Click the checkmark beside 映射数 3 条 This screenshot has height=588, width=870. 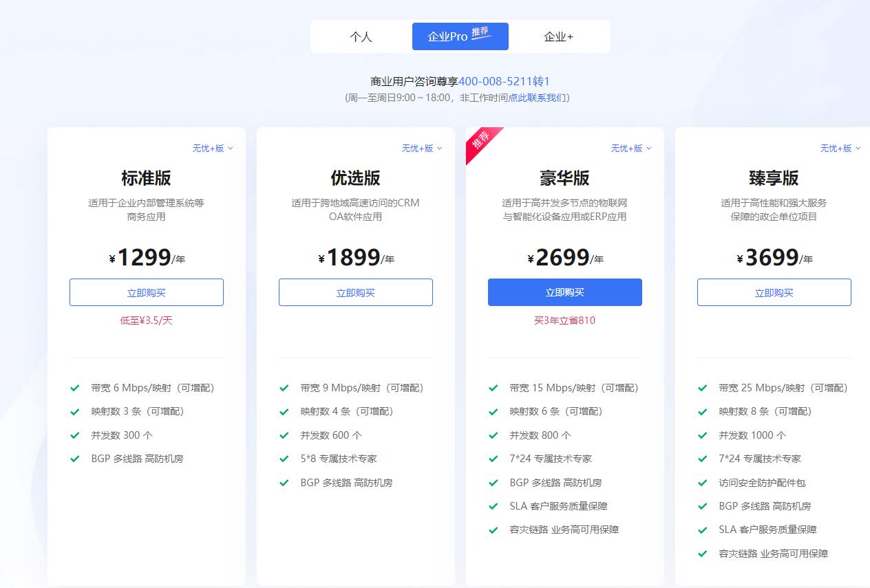tap(75, 412)
